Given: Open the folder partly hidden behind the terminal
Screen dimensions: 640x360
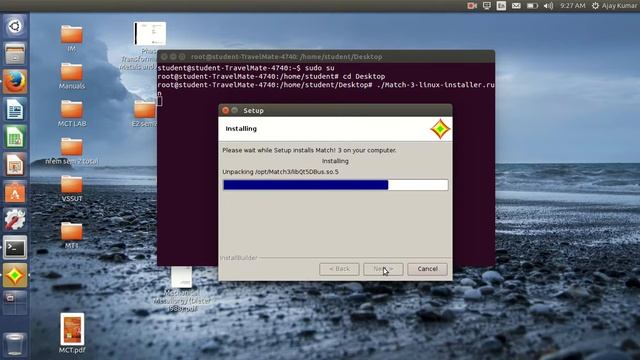Looking at the screenshot, I should tap(144, 113).
